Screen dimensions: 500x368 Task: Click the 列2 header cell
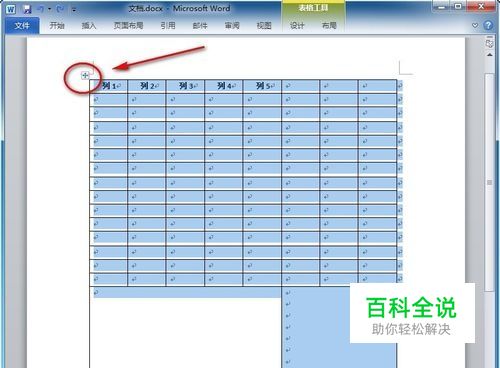(147, 86)
